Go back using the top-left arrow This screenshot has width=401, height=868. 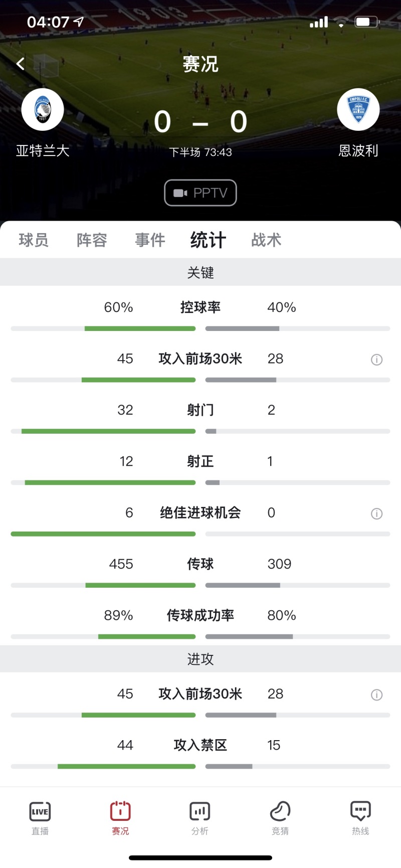[20, 64]
